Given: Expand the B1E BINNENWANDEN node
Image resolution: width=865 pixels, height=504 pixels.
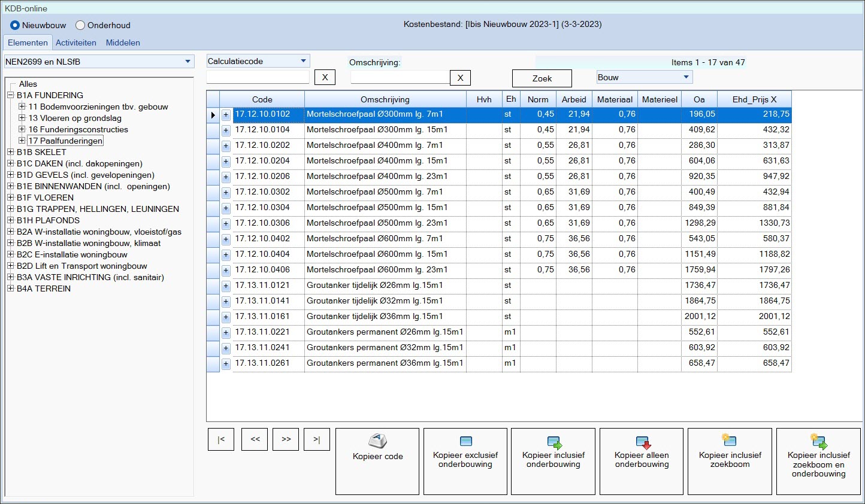Looking at the screenshot, I should coord(10,186).
